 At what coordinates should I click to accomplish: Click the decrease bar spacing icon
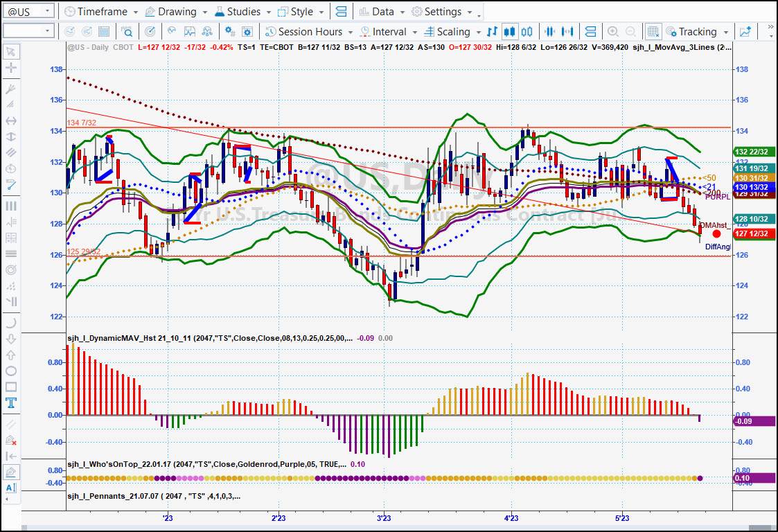(550, 32)
